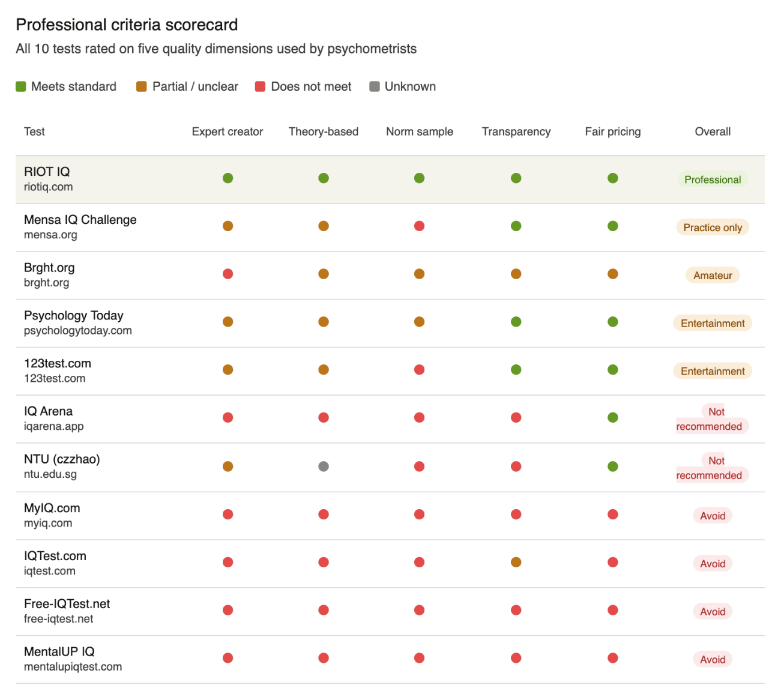Click the gray Unknown dot in NTU row
This screenshot has height=700, width=778.
[x=324, y=466]
